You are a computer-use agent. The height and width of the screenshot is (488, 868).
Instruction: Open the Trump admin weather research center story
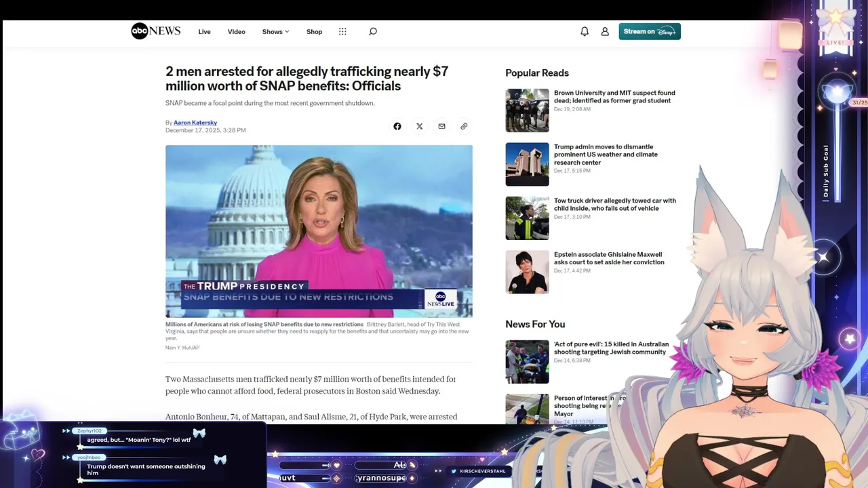(x=606, y=155)
